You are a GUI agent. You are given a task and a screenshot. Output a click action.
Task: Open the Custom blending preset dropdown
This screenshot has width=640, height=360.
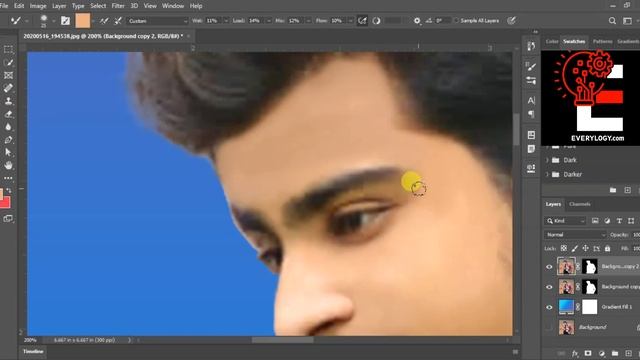click(157, 21)
